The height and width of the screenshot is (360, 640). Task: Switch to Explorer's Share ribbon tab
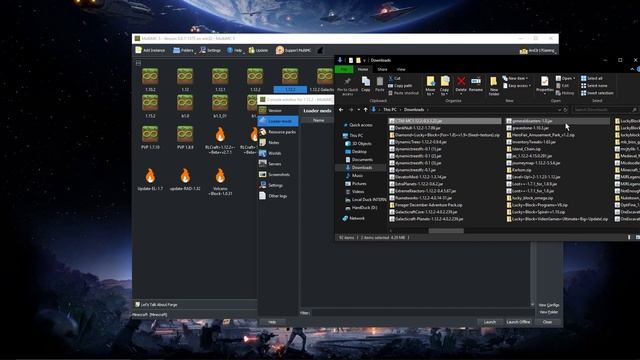coord(382,69)
